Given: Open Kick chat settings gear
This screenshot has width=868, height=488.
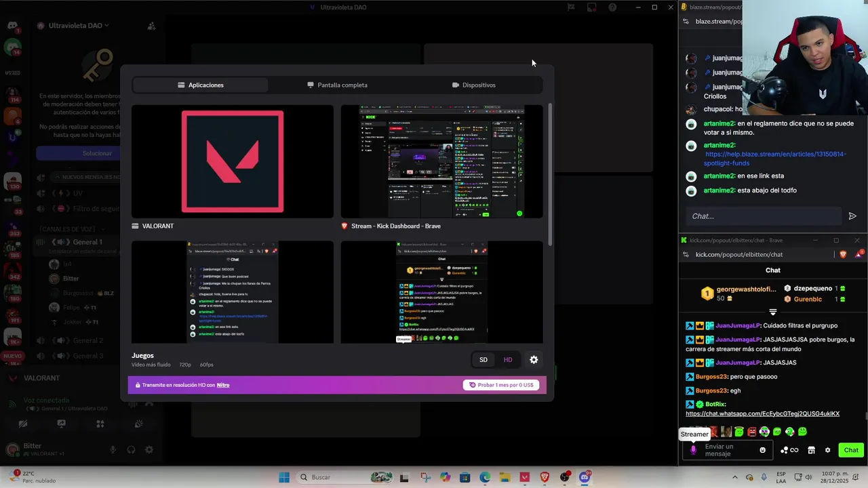Looking at the screenshot, I should 827,450.
